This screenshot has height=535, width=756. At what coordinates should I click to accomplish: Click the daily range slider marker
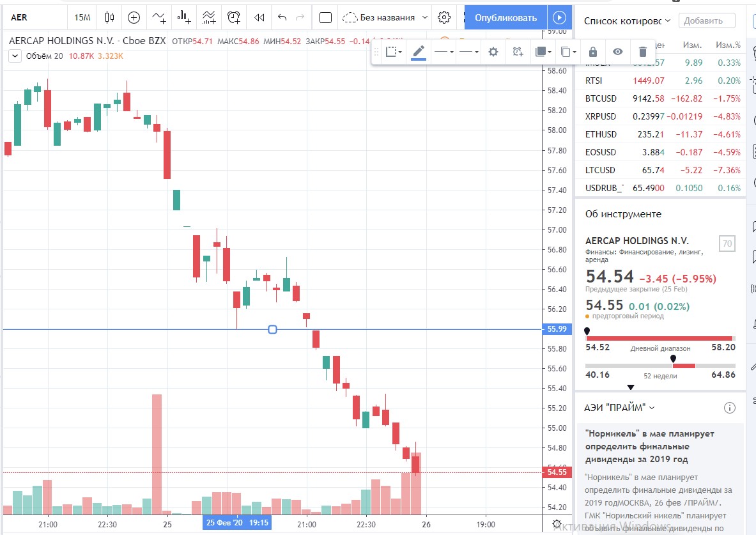coord(587,332)
